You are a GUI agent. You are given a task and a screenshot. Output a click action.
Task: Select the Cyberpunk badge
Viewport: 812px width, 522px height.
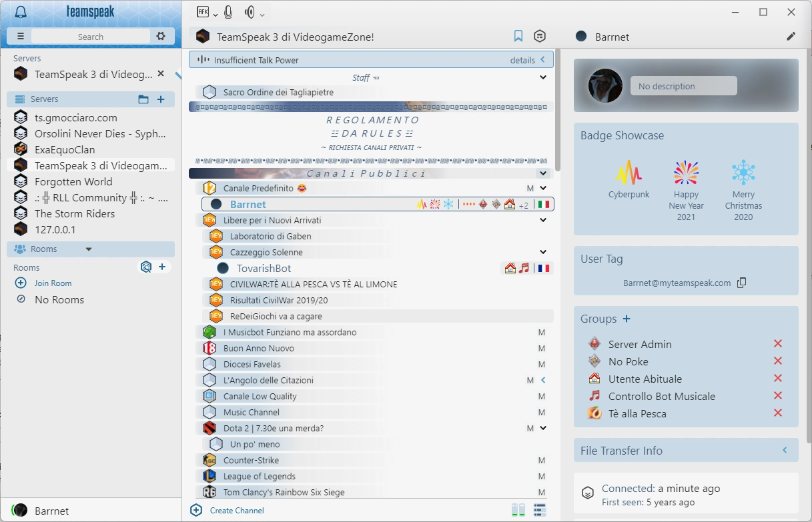coord(629,180)
